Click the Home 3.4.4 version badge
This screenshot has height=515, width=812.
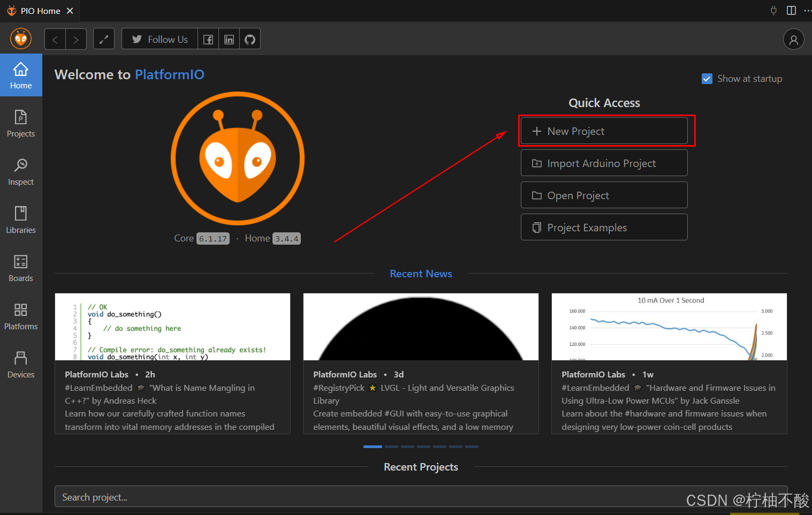(x=286, y=239)
